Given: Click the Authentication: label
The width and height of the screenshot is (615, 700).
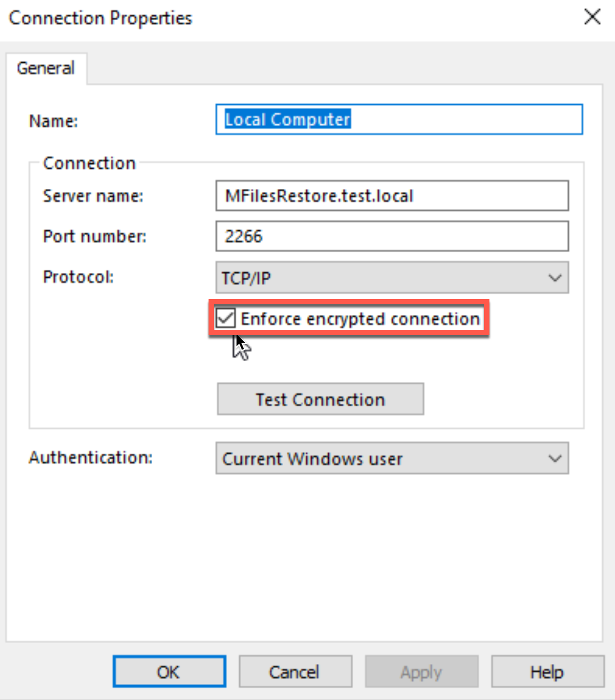Looking at the screenshot, I should (90, 457).
